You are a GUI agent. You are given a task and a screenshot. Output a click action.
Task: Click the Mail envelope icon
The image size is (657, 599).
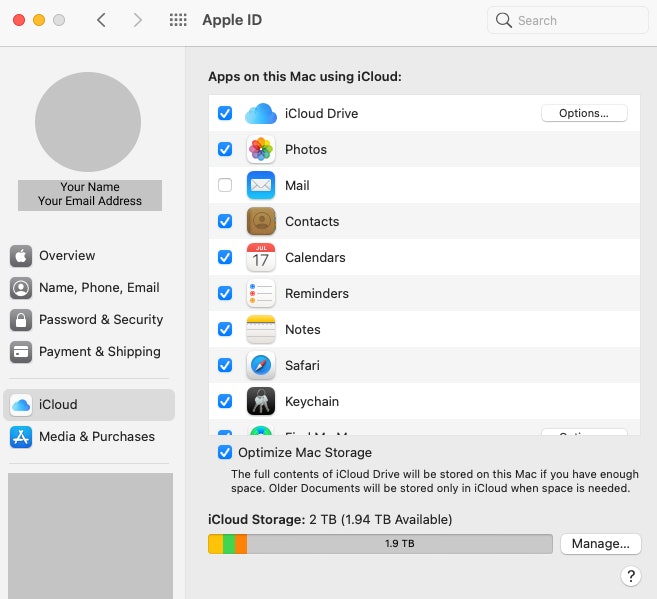[261, 185]
